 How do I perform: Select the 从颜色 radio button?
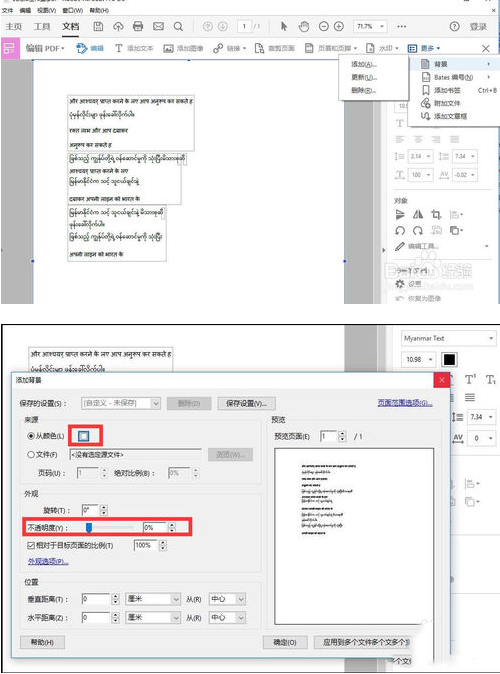pyautogui.click(x=31, y=436)
